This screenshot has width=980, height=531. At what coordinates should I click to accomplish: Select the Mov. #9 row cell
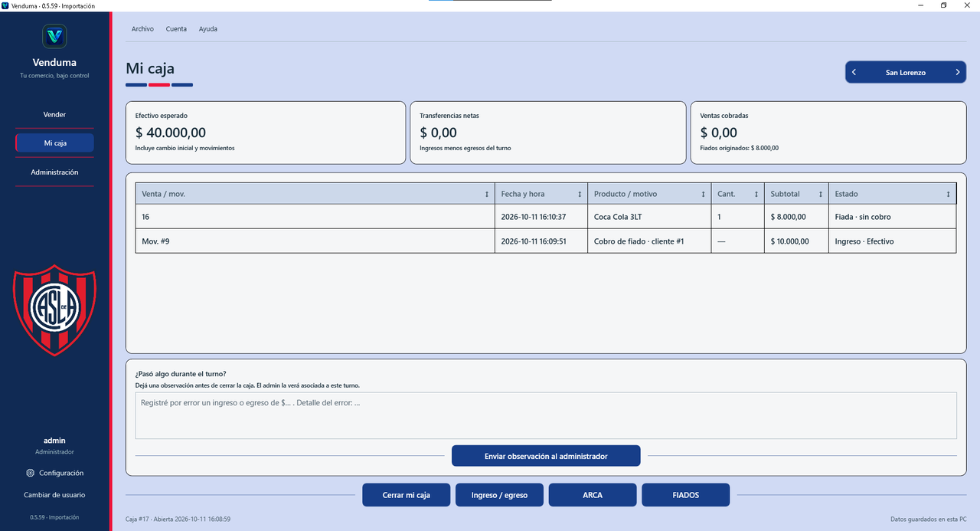coord(315,241)
